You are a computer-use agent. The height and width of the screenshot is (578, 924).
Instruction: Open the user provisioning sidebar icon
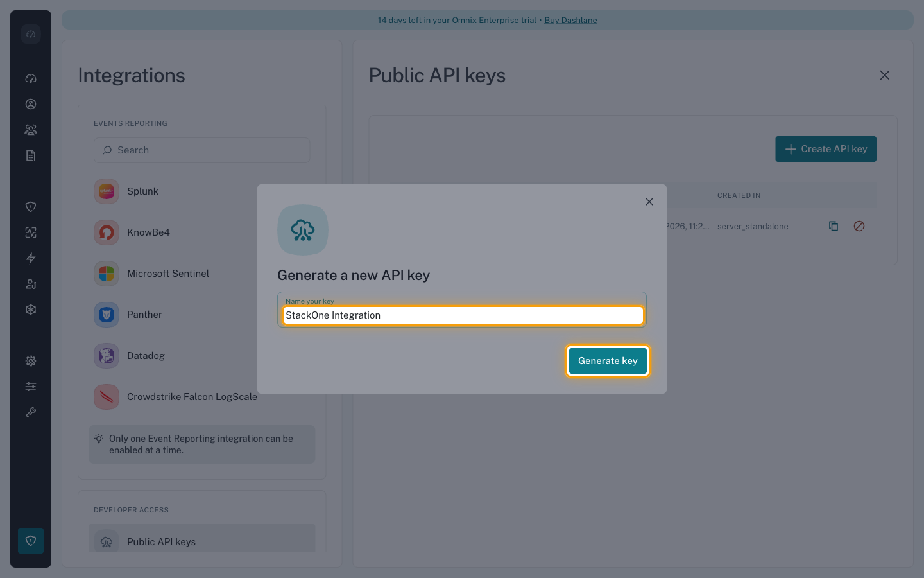(31, 284)
